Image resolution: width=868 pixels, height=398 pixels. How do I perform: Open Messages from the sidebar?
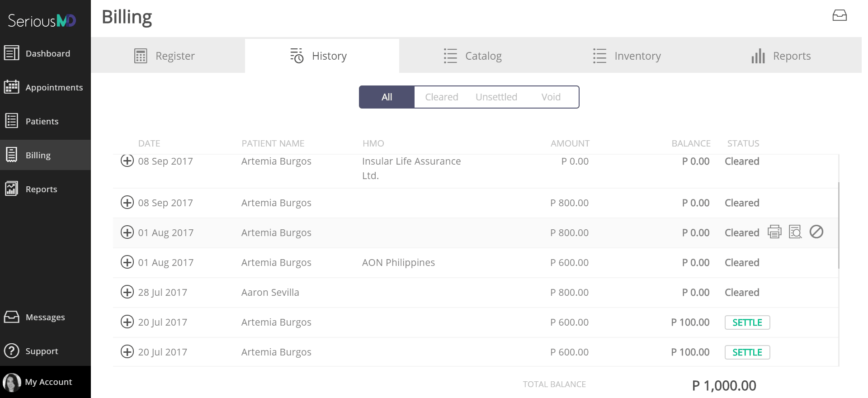click(x=45, y=317)
